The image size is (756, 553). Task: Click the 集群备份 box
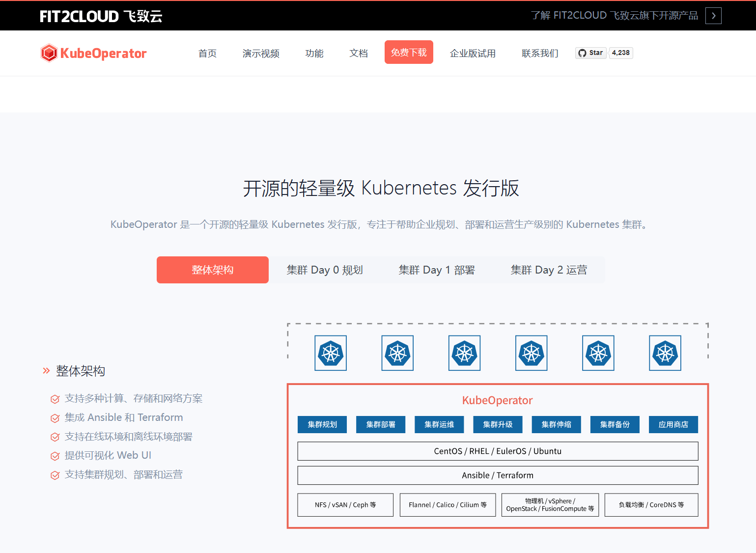[x=615, y=424]
